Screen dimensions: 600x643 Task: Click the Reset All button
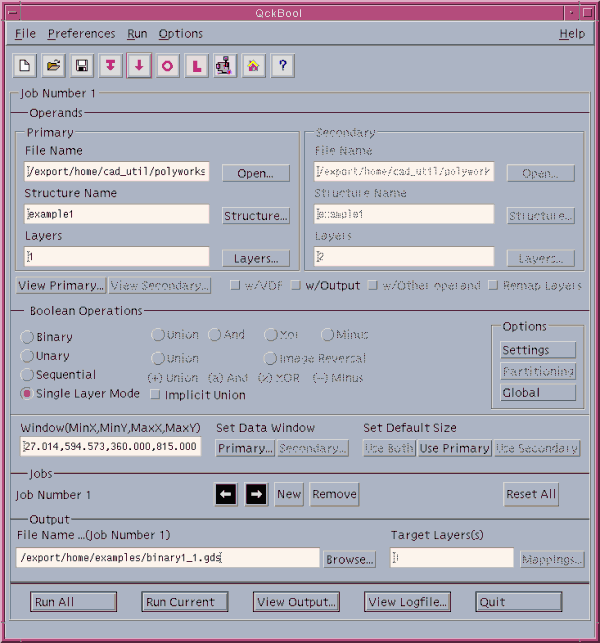pyautogui.click(x=531, y=494)
